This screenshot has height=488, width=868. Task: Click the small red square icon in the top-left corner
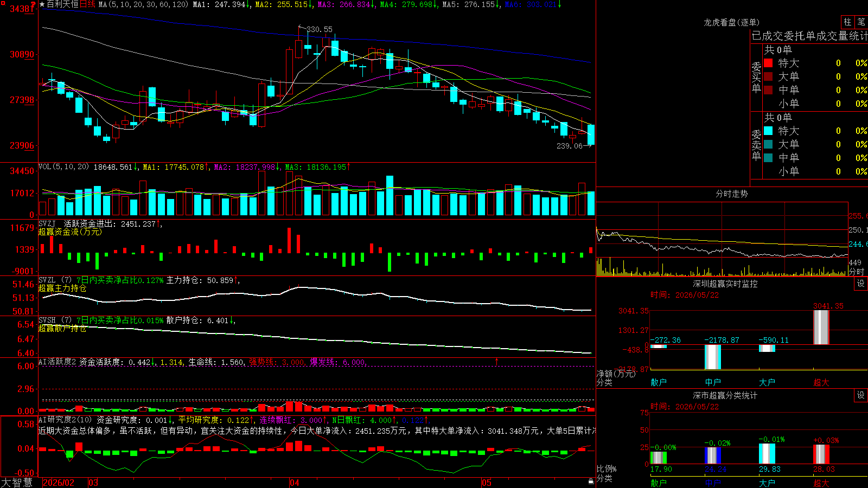[x=2, y=3]
